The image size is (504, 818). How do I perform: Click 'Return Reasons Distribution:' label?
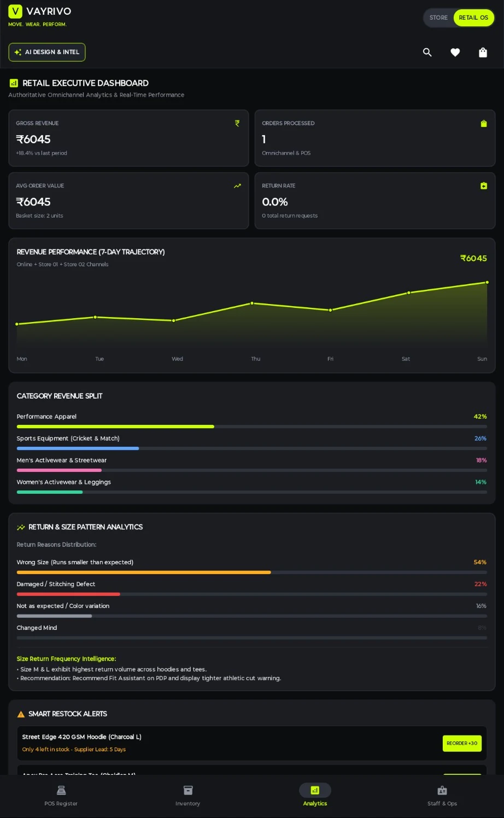tap(56, 545)
